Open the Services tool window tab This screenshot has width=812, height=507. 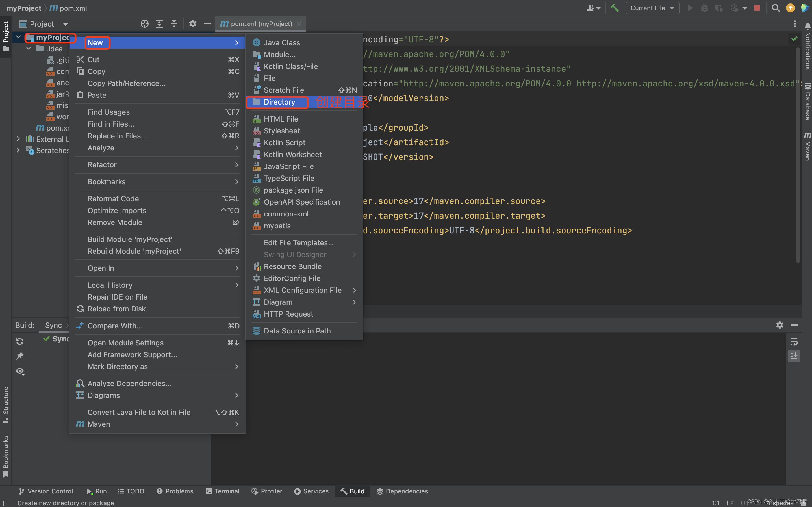click(311, 491)
